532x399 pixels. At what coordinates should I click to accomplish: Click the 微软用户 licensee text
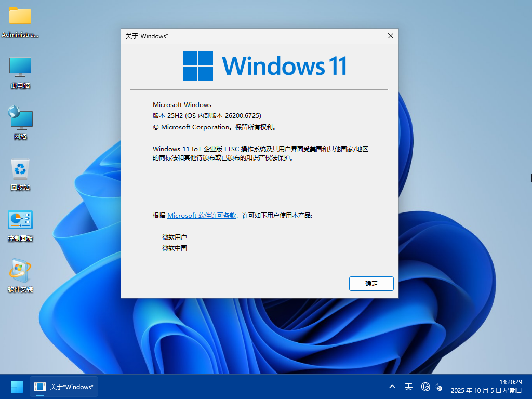coord(175,237)
